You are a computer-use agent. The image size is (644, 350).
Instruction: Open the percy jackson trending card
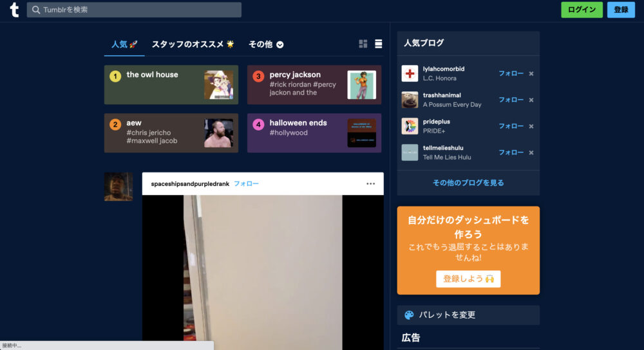(x=314, y=85)
